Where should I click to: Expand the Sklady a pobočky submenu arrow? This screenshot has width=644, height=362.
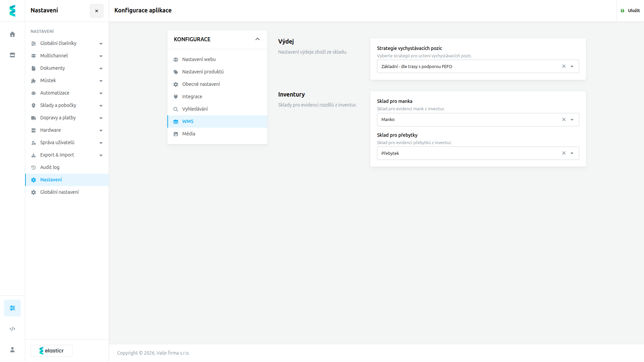101,106
